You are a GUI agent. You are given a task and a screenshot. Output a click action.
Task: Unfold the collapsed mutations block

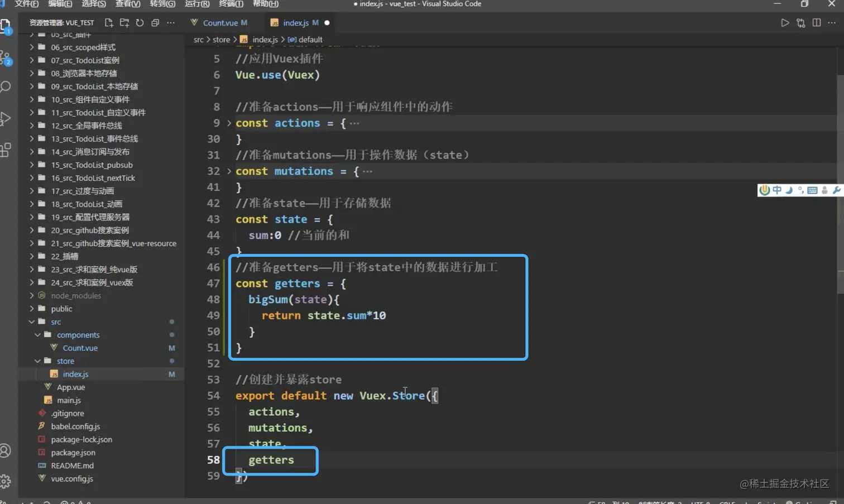coord(229,171)
